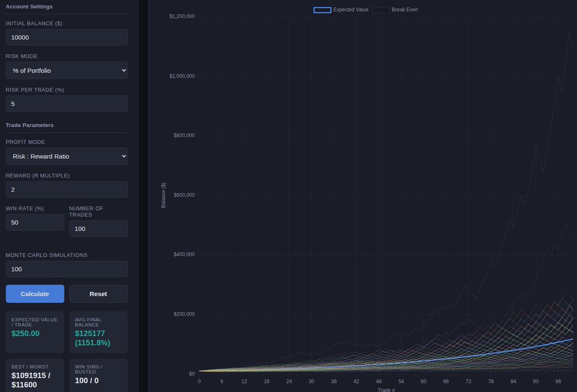
Task: Click the Calculate button
Action: click(x=35, y=294)
